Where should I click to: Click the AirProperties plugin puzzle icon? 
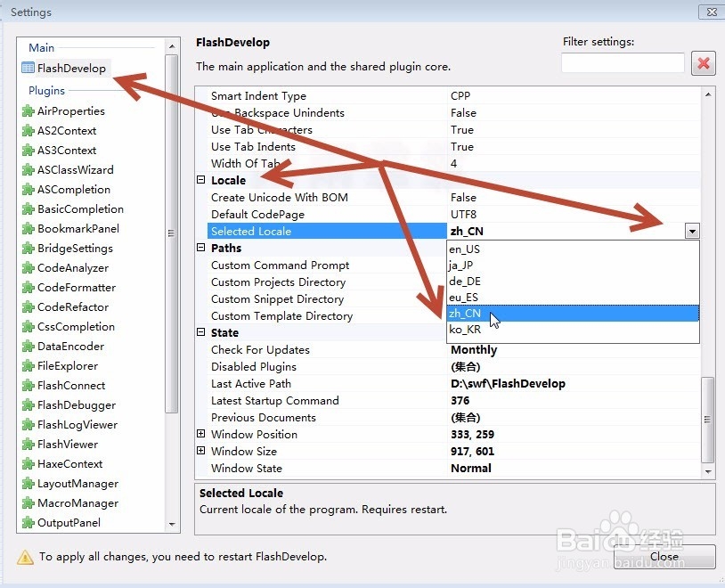pyautogui.click(x=29, y=111)
